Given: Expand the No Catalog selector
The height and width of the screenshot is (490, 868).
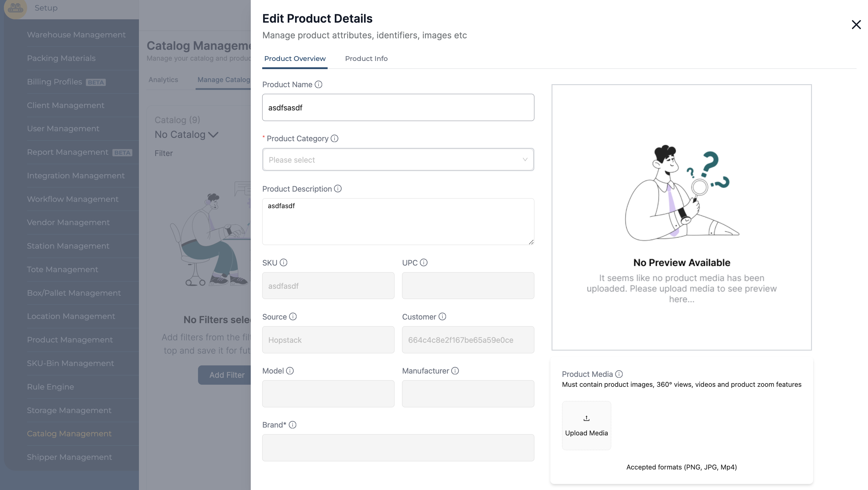Looking at the screenshot, I should pyautogui.click(x=186, y=135).
